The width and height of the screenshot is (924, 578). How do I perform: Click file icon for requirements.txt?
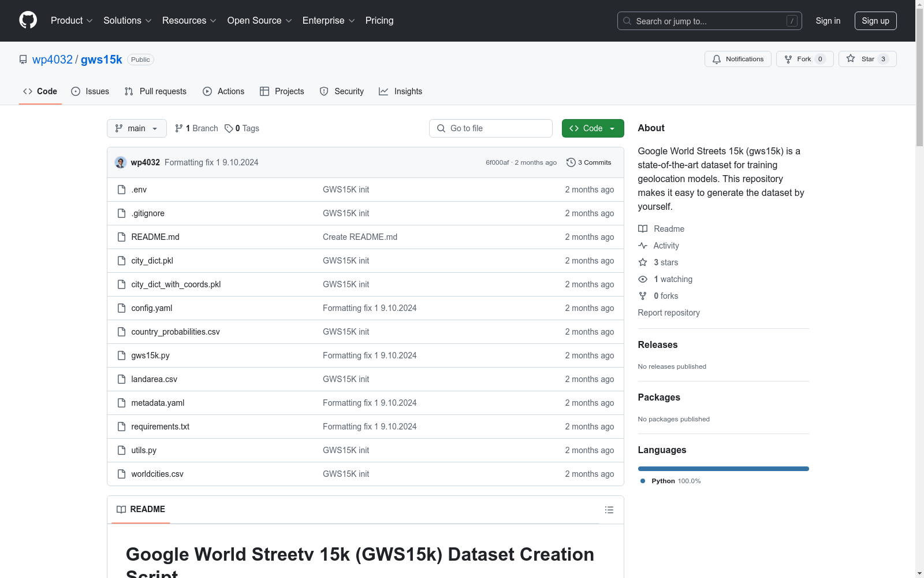pyautogui.click(x=121, y=427)
